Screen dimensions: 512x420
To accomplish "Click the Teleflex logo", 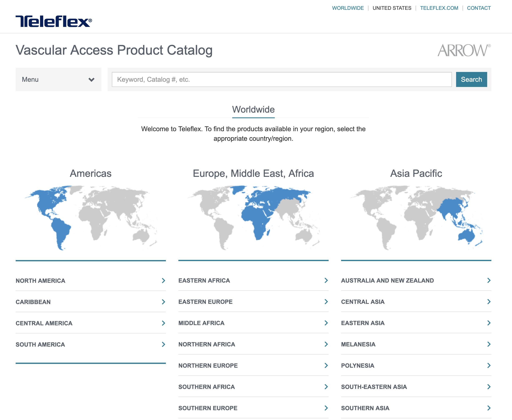I will click(x=53, y=21).
